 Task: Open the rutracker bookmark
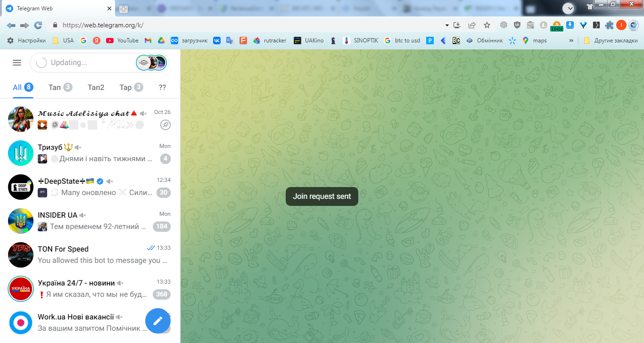[x=270, y=41]
